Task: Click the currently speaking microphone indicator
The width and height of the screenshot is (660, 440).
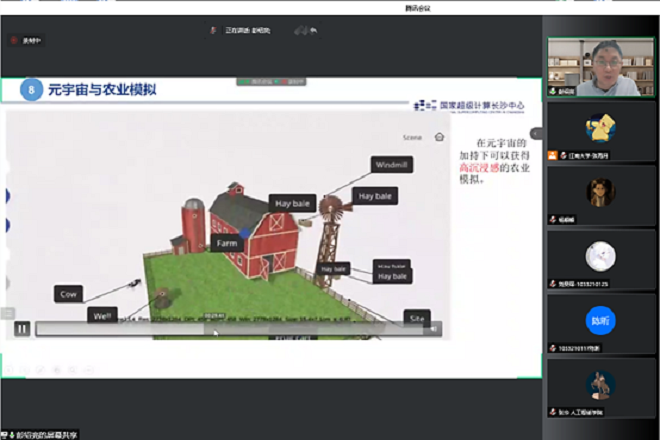Action: click(214, 31)
